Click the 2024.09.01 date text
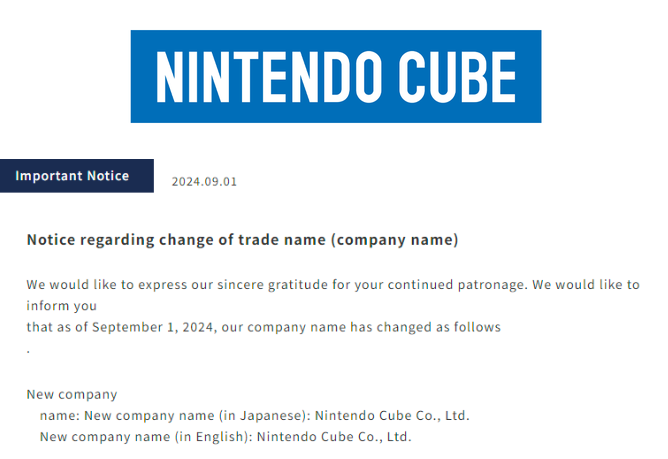The height and width of the screenshot is (459, 668). [204, 182]
